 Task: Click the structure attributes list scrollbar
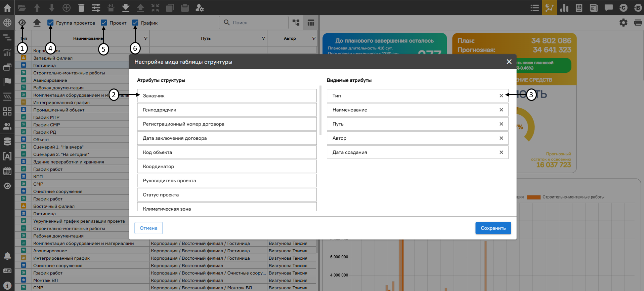[320, 110]
